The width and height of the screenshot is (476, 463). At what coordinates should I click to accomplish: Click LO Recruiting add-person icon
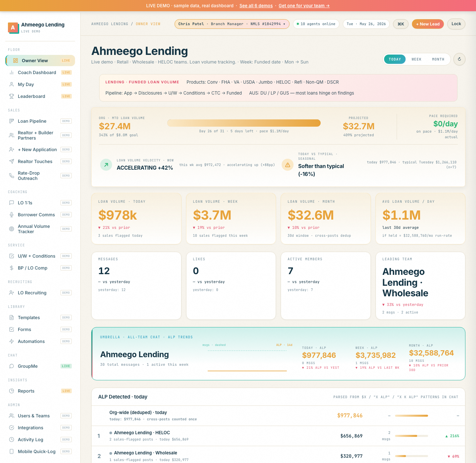tap(12, 293)
